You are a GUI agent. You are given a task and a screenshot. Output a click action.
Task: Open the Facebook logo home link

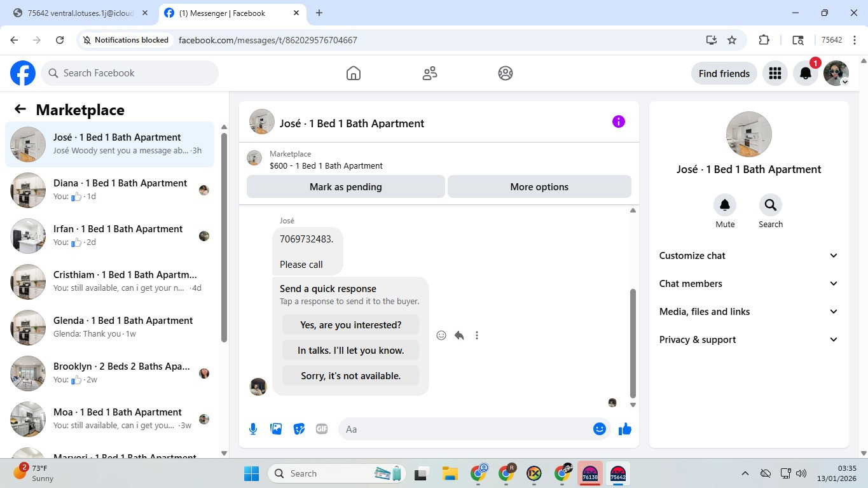(23, 73)
